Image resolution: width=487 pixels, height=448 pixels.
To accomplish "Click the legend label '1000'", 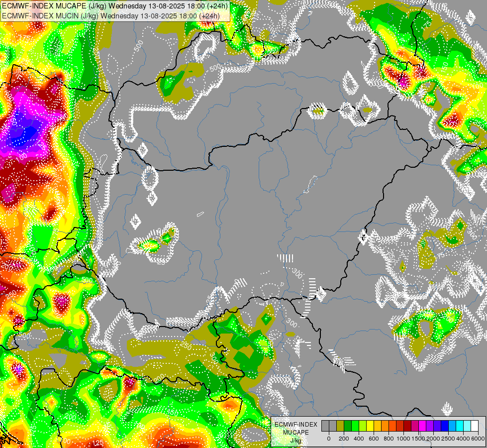I will tap(403, 439).
